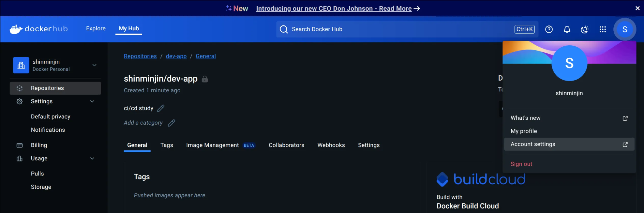Collapse the Usage sidebar section chevron
Viewport: 644px width, 213px height.
(x=92, y=159)
